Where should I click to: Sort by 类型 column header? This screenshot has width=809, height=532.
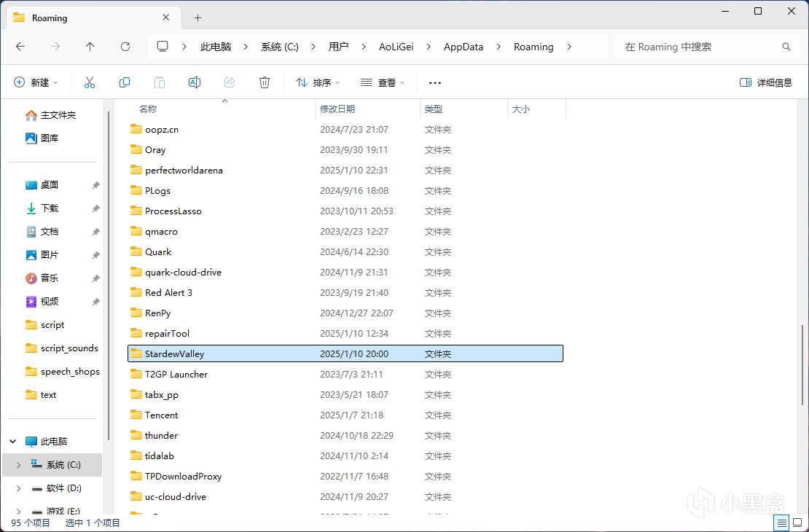464,109
